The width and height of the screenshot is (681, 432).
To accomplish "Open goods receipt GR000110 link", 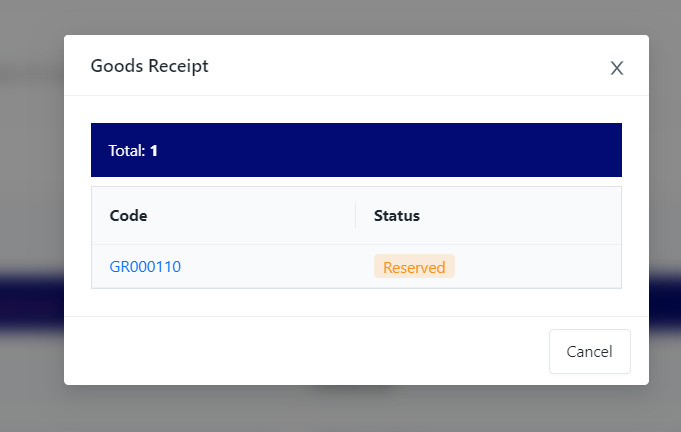I will [145, 267].
